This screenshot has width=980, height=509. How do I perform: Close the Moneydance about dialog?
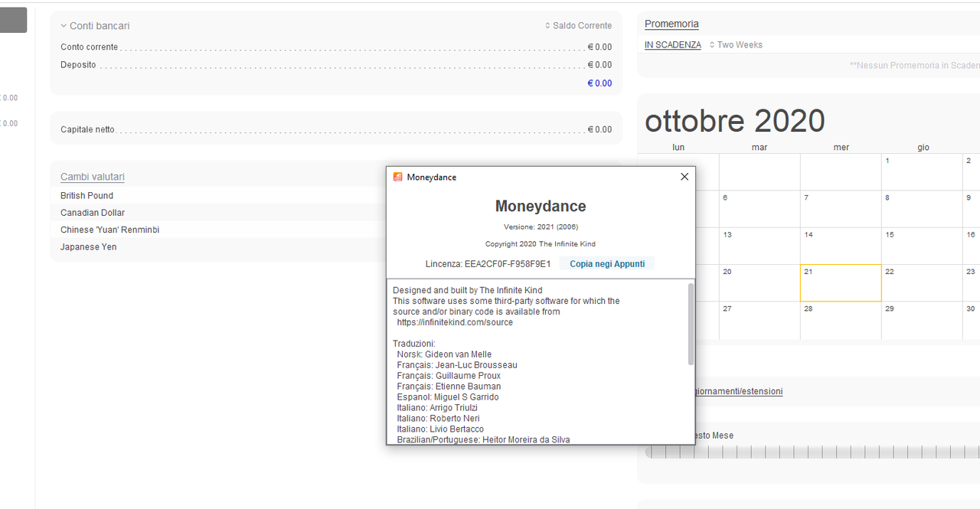pyautogui.click(x=684, y=177)
